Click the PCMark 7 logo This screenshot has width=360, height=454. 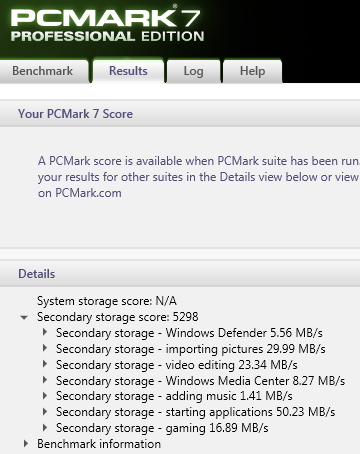coord(107,25)
